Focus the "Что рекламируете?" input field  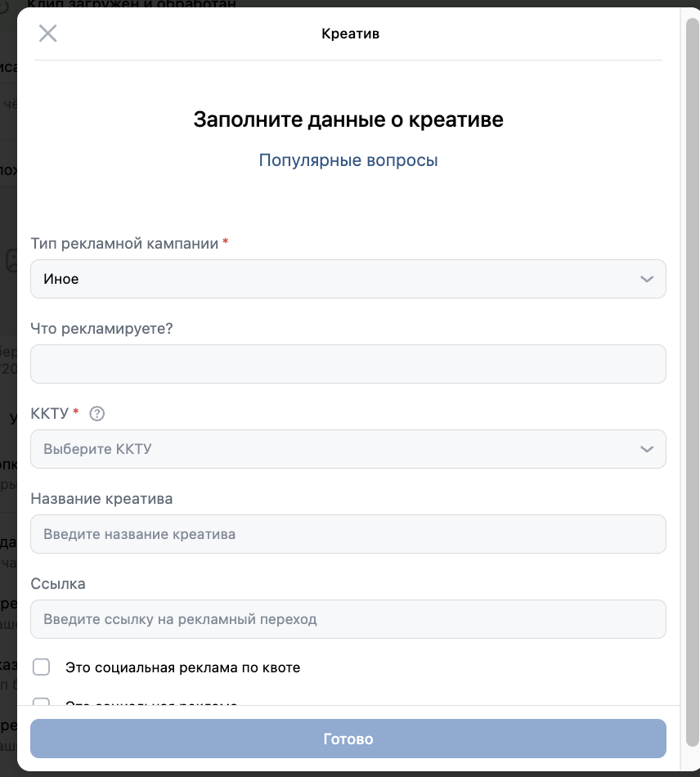click(x=348, y=364)
